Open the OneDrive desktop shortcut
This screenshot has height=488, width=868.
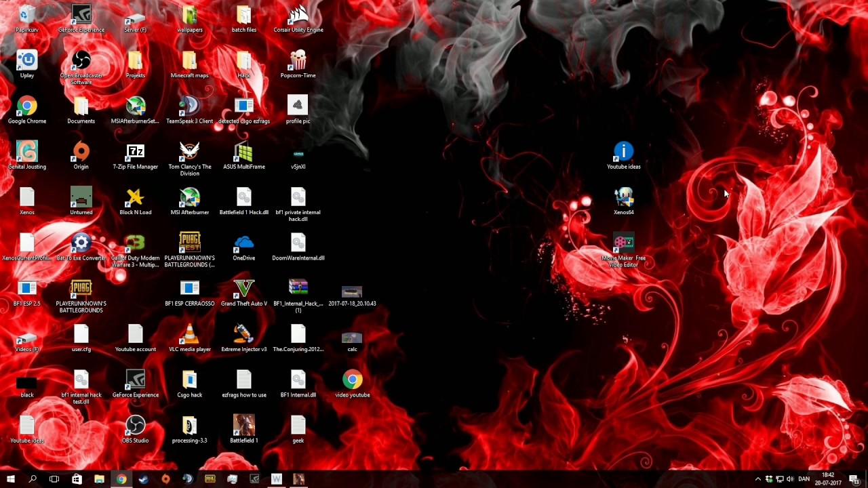click(x=243, y=246)
